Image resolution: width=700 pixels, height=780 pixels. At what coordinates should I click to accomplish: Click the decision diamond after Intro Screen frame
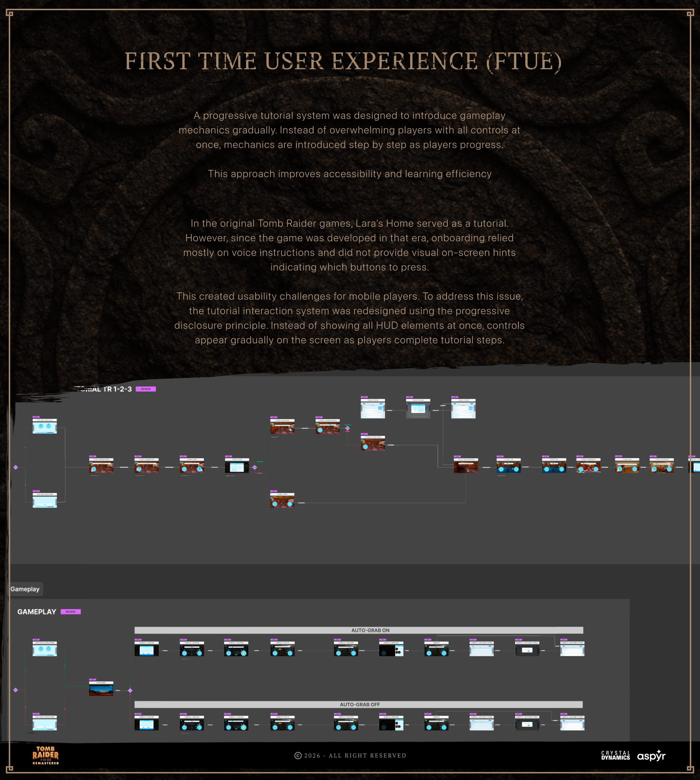(131, 690)
